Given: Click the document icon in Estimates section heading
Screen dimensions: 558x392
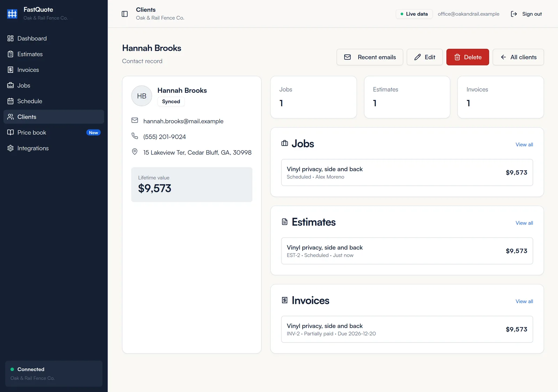Looking at the screenshot, I should coord(285,222).
